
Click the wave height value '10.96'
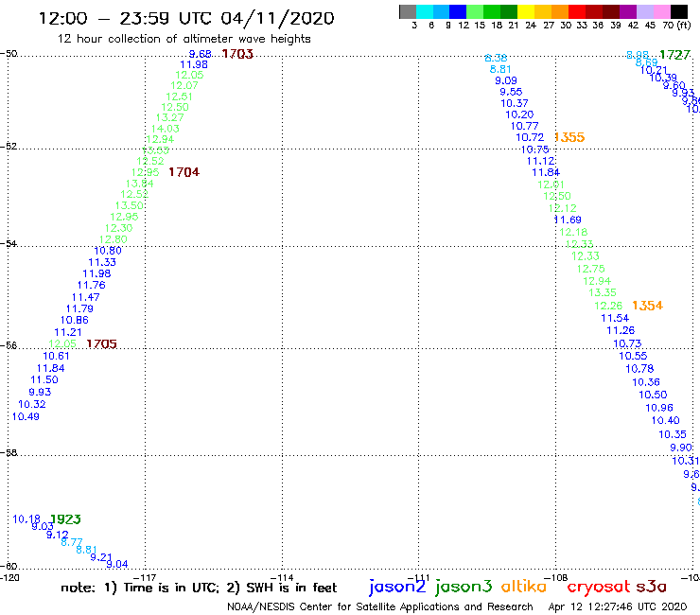(x=659, y=408)
